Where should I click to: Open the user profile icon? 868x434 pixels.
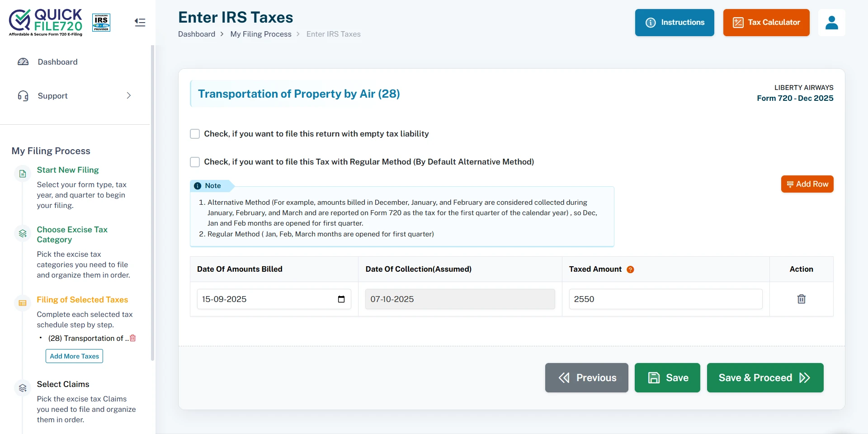tap(832, 22)
